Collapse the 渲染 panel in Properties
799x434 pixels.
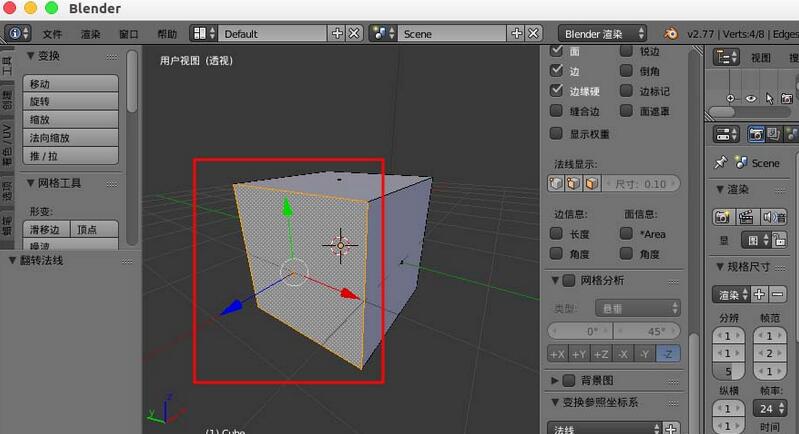coord(720,189)
